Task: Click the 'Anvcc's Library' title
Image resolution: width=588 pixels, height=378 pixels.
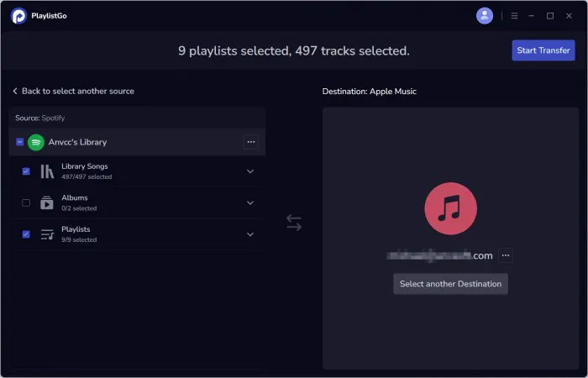Action: click(77, 142)
